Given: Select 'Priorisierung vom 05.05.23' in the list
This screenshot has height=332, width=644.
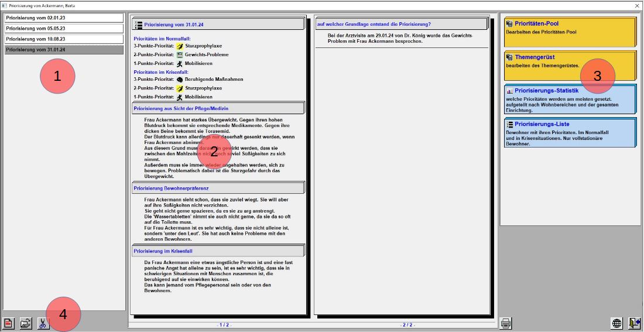Looking at the screenshot, I should click(64, 29).
